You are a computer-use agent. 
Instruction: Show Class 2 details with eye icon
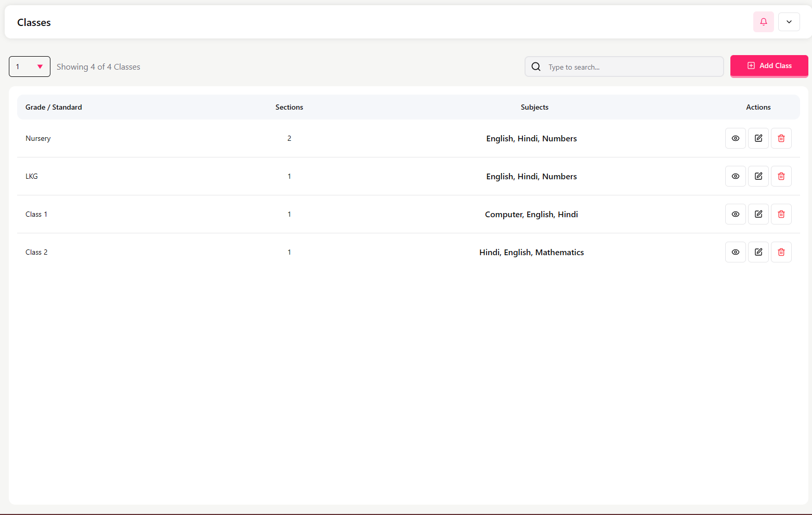point(735,252)
